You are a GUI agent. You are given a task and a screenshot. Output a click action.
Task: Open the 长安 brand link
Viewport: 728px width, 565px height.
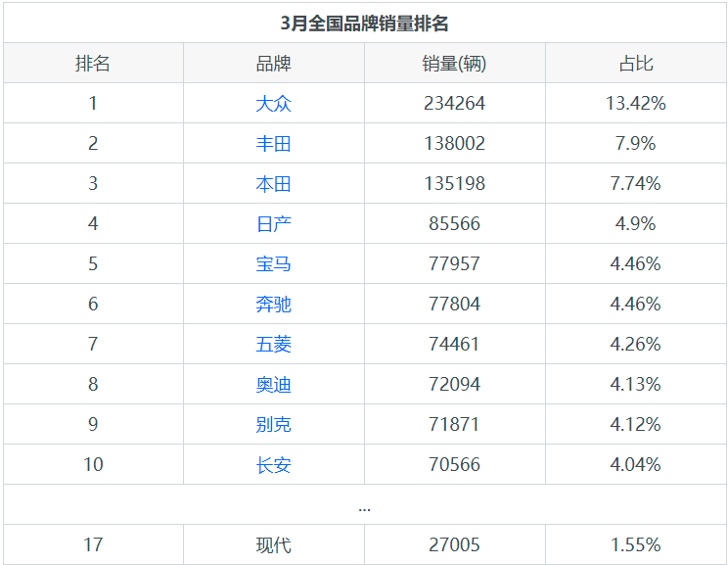pos(273,465)
